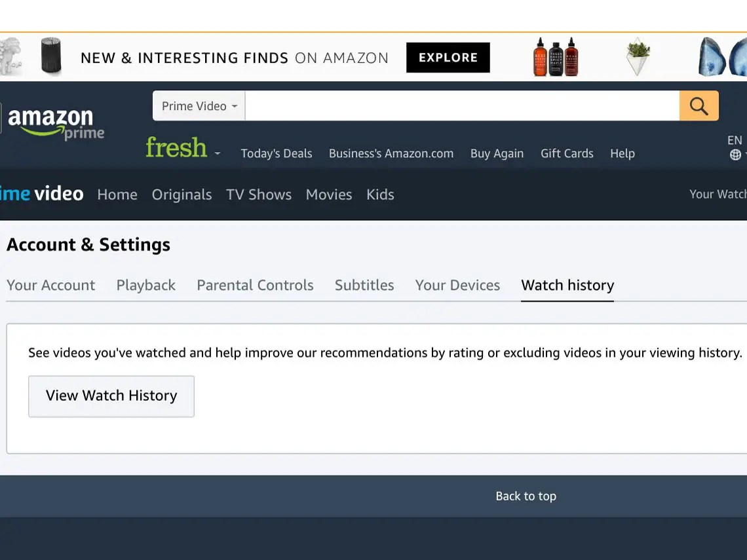Select the Watch history tab
Viewport: 747px width, 560px height.
tap(567, 285)
